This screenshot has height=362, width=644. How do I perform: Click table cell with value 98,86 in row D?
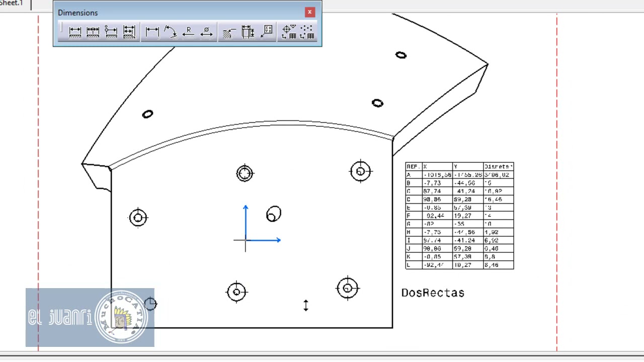point(437,199)
